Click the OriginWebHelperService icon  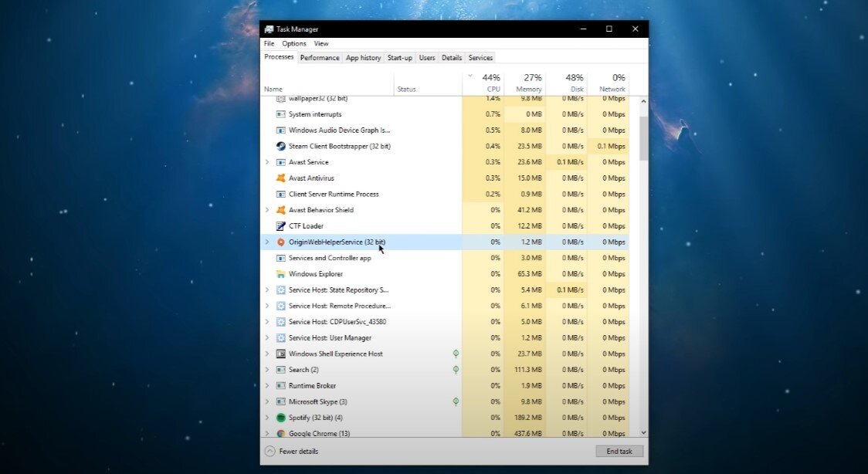[280, 242]
